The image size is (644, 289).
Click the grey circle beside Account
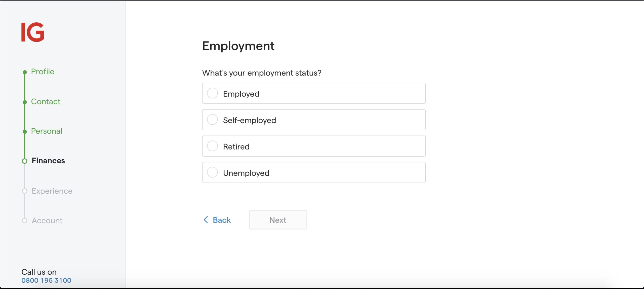(25, 221)
